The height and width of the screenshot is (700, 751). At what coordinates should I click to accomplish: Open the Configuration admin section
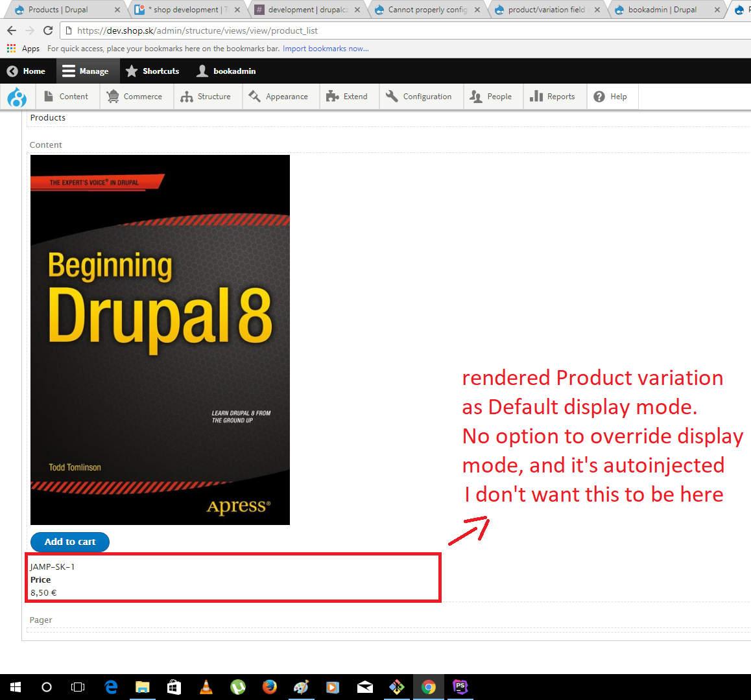tap(420, 96)
